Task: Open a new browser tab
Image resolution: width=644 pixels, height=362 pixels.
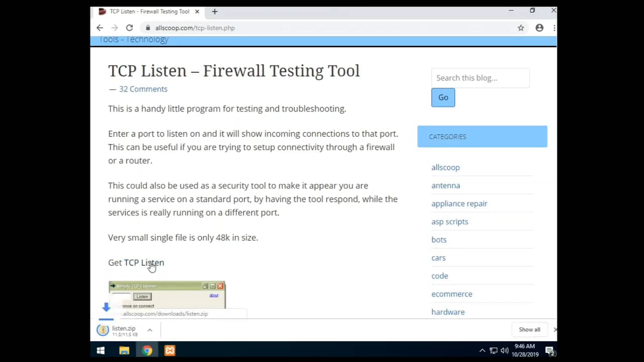Action: pyautogui.click(x=215, y=12)
